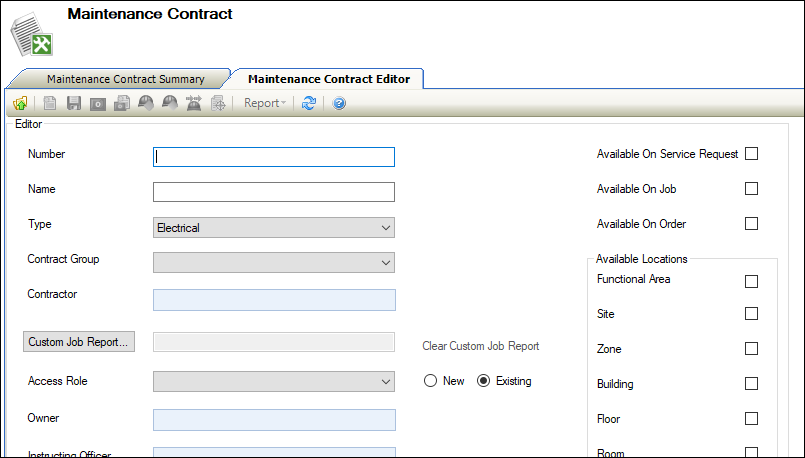Expand the Access Role dropdown
Screen dimensions: 805x458
coord(273,381)
